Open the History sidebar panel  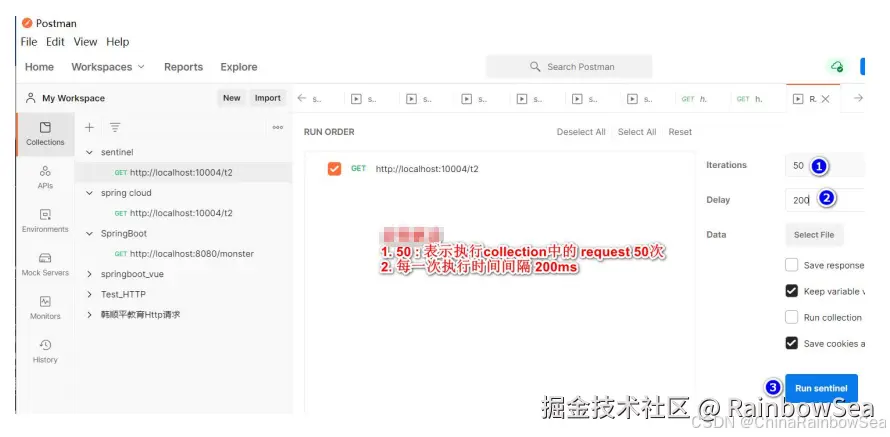click(x=45, y=351)
